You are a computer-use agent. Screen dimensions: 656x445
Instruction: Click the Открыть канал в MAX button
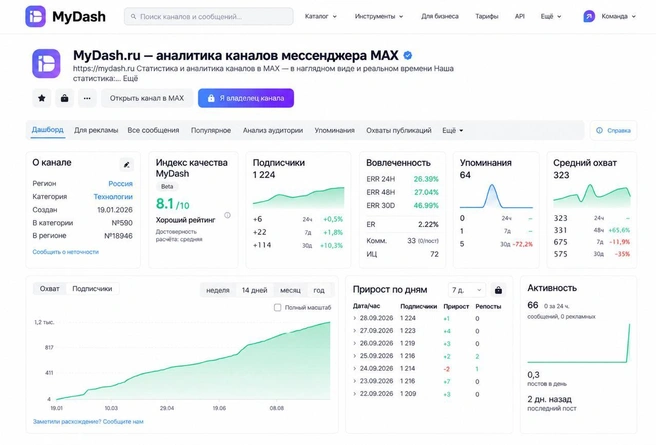(x=147, y=98)
